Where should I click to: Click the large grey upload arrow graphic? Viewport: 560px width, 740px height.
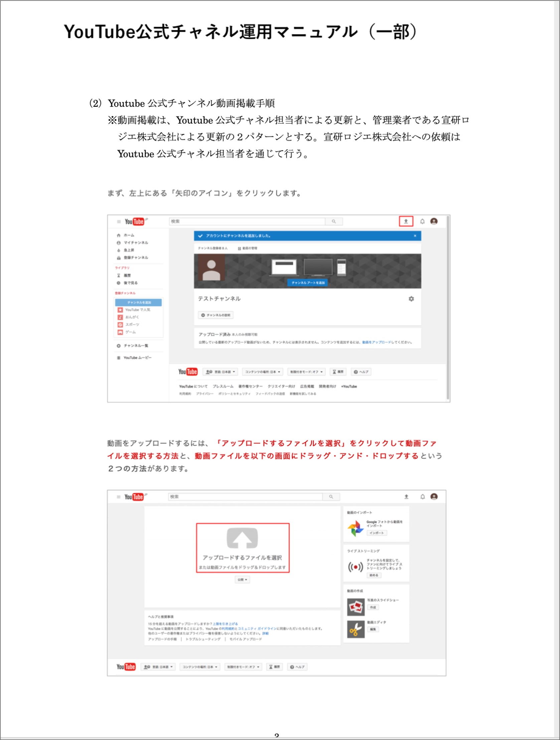pyautogui.click(x=242, y=538)
